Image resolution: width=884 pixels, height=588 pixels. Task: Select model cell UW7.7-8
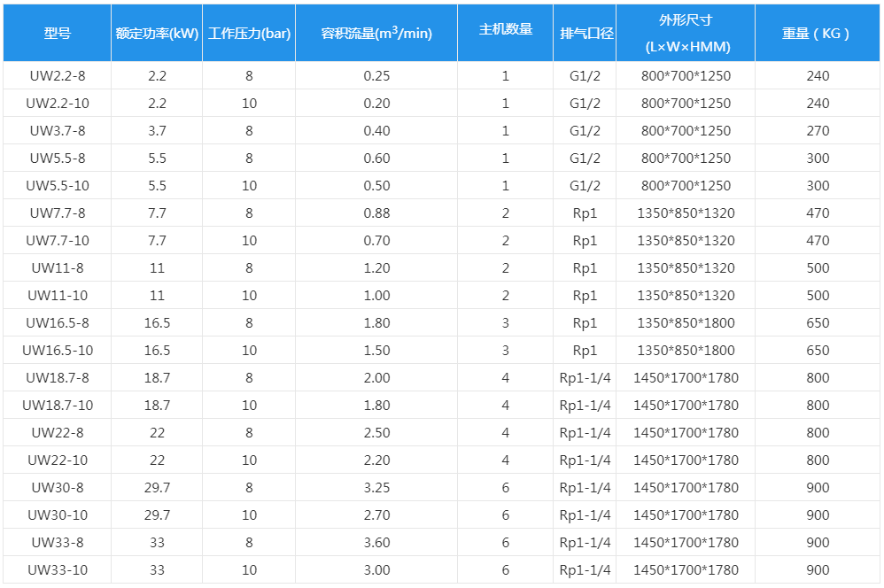click(58, 213)
